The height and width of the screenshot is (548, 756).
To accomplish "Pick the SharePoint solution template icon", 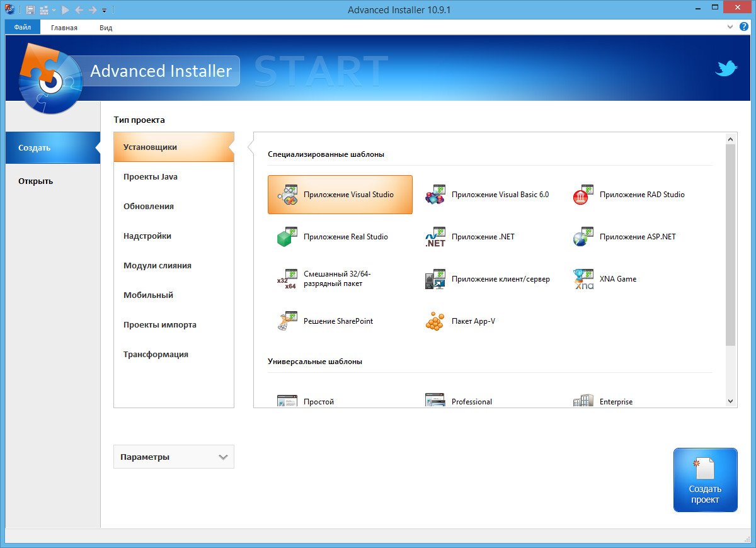I will click(287, 321).
